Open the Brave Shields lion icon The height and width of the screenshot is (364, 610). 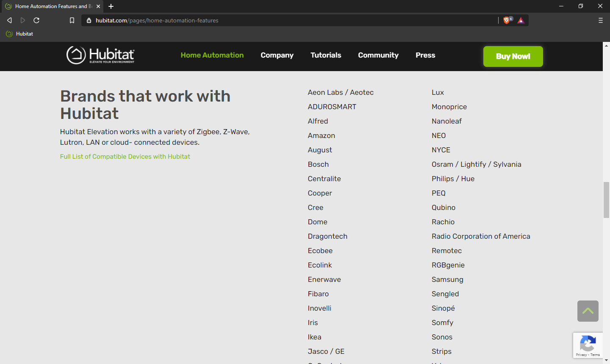pyautogui.click(x=507, y=20)
